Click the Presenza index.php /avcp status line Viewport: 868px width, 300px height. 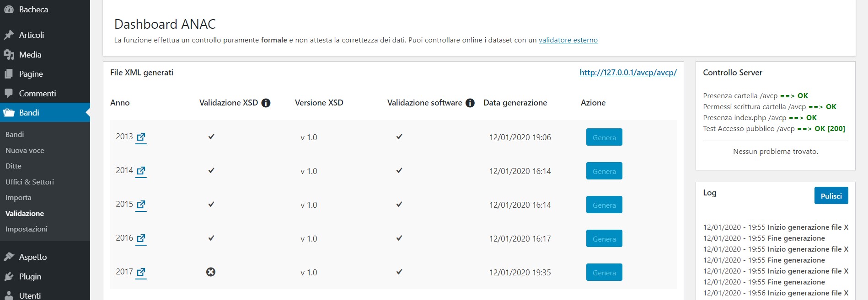tap(760, 118)
